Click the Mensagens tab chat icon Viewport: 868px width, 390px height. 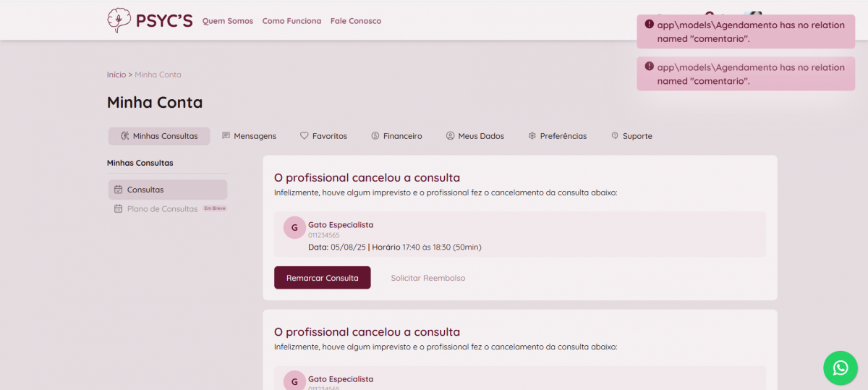(x=226, y=136)
